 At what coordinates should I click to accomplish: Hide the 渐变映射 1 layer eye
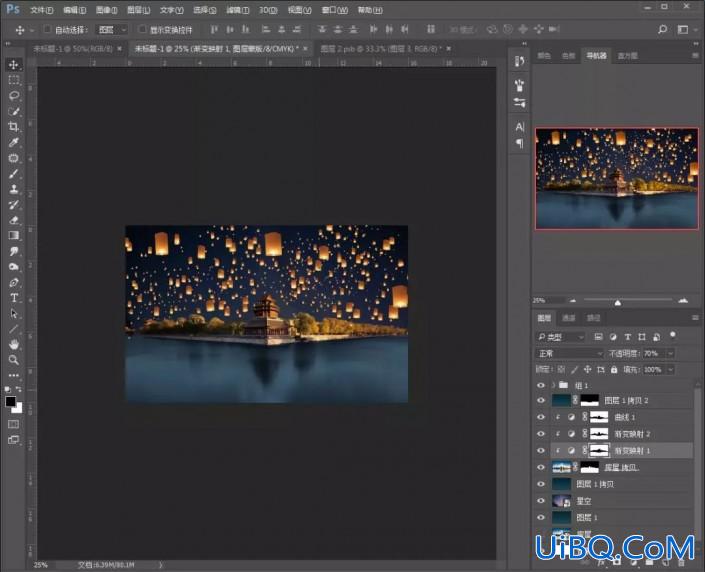click(541, 450)
